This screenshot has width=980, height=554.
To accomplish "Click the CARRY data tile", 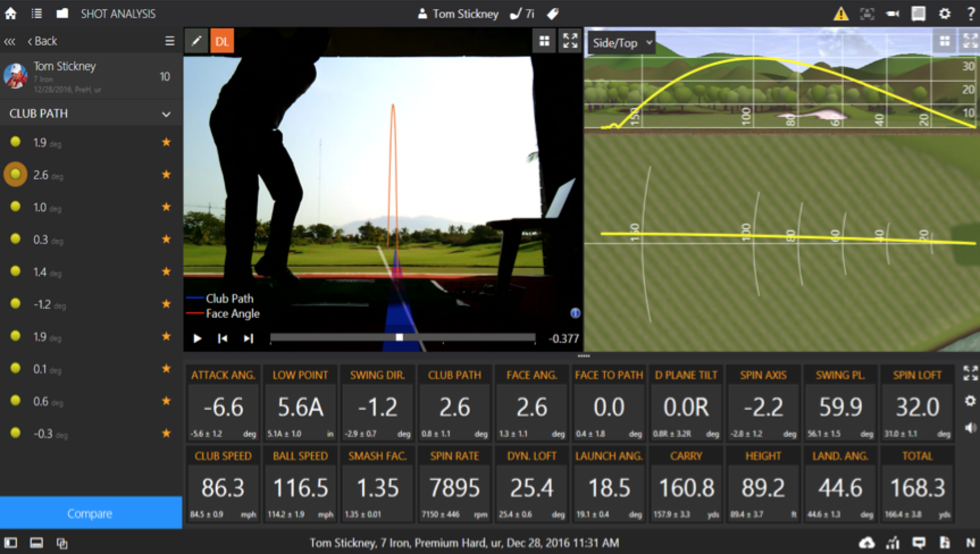I will (x=686, y=484).
